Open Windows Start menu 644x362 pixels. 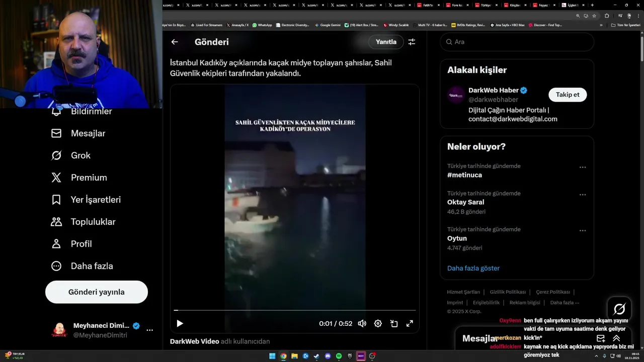272,356
